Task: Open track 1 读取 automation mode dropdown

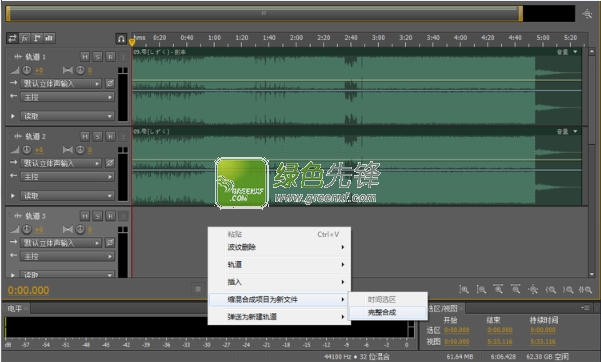Action: (x=68, y=116)
